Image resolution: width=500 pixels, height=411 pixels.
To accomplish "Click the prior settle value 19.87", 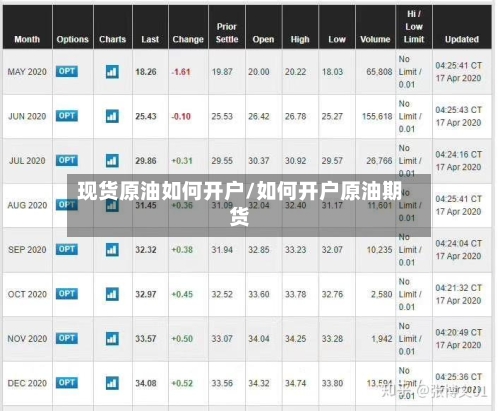I will tap(222, 72).
